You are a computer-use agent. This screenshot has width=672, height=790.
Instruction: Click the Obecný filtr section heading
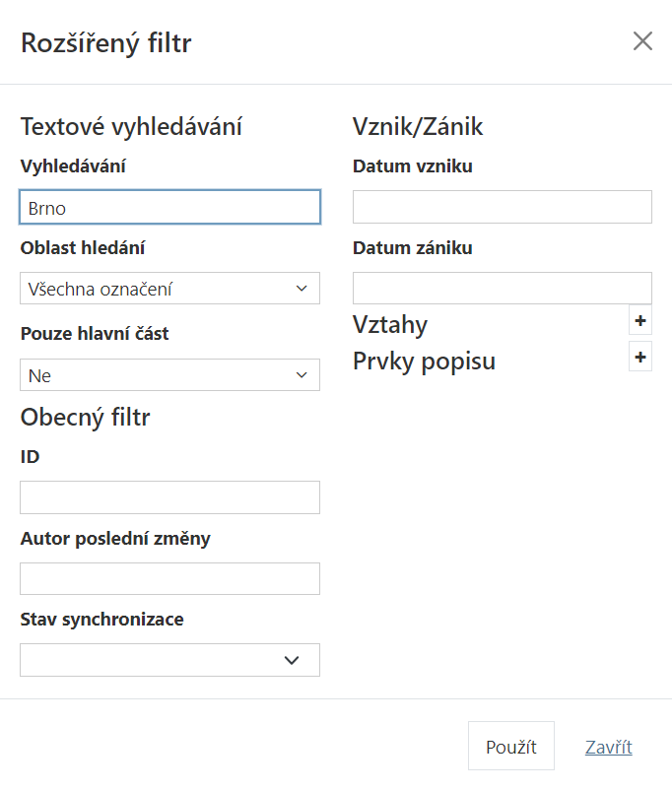click(85, 418)
